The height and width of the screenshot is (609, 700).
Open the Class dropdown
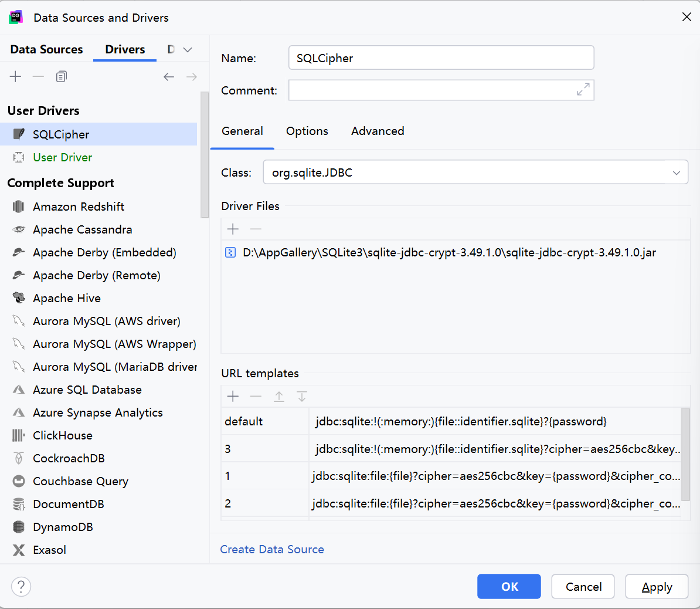tap(677, 173)
